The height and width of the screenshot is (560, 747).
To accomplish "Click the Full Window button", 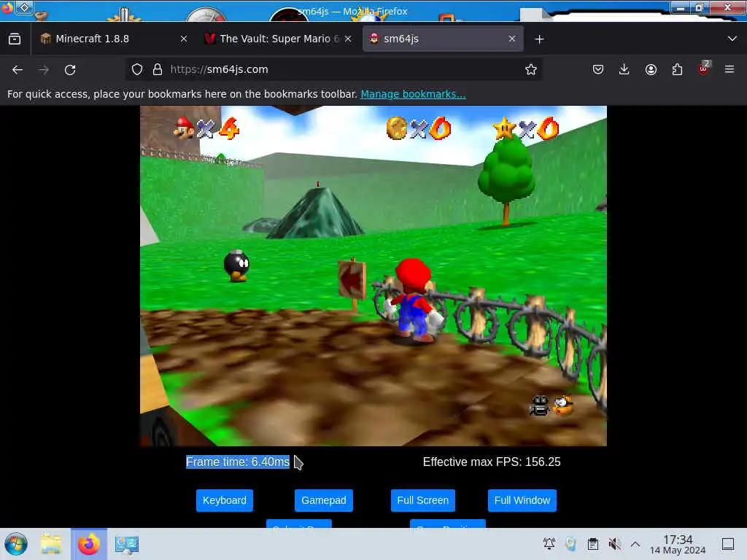I will (522, 500).
